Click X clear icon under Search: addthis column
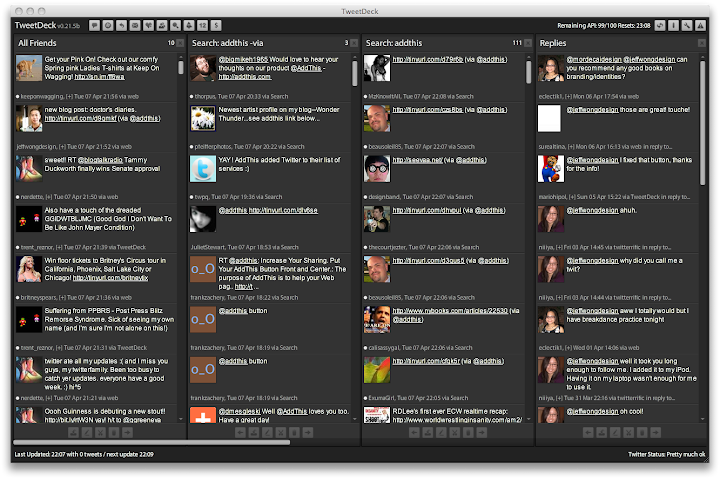The height and width of the screenshot is (479, 720). (x=455, y=433)
